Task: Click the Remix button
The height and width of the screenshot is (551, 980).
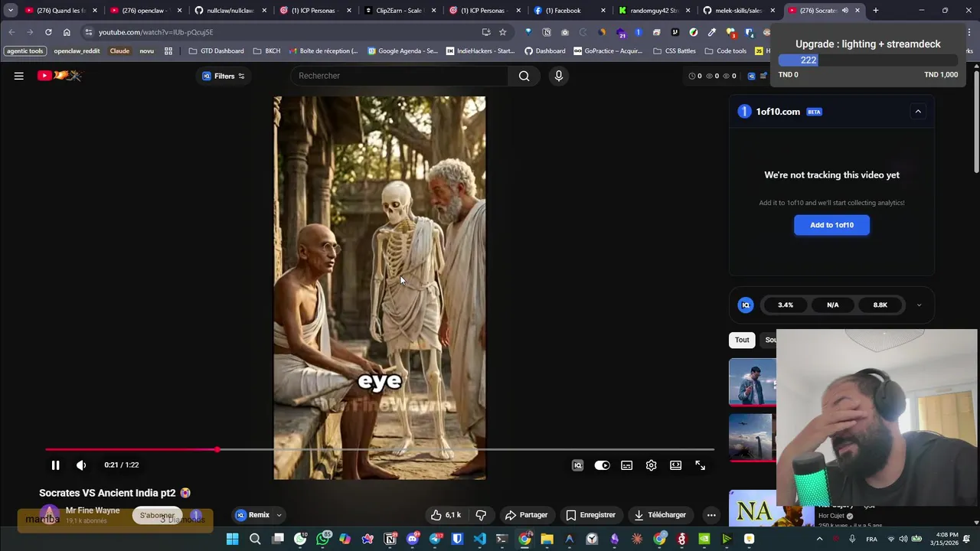Action: [253, 515]
